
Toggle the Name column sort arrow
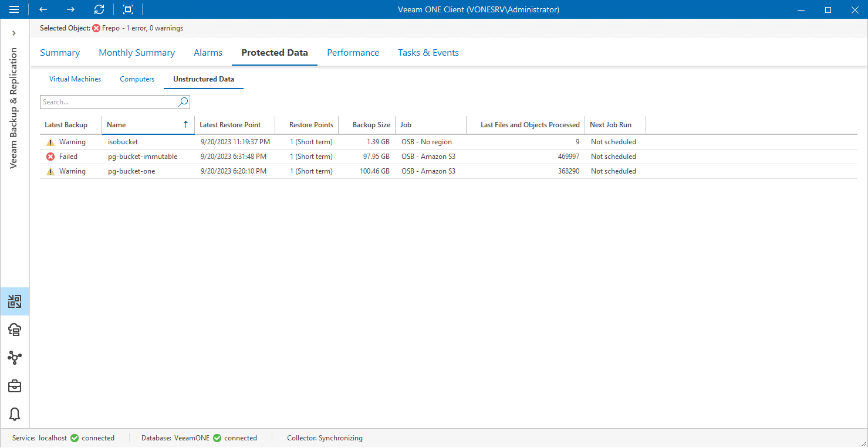coord(186,124)
